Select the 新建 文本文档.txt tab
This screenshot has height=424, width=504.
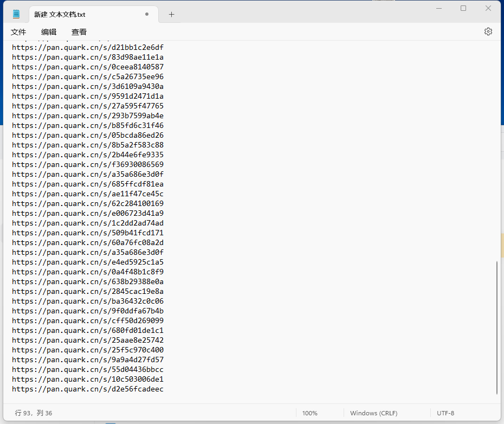(x=94, y=15)
